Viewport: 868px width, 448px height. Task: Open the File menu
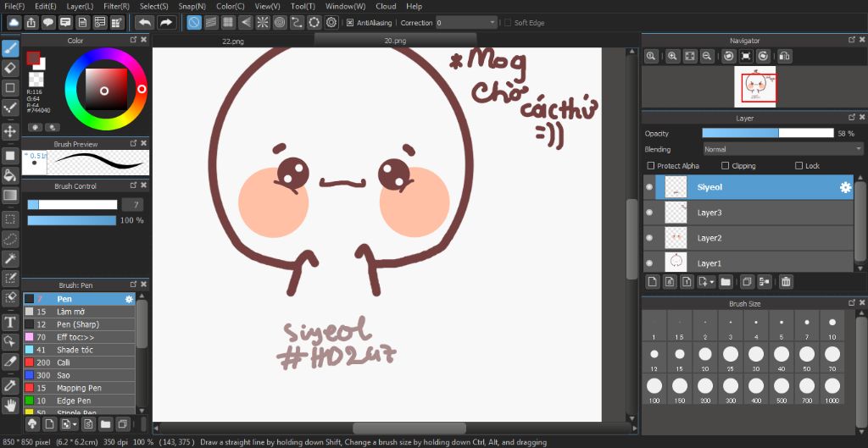click(14, 6)
